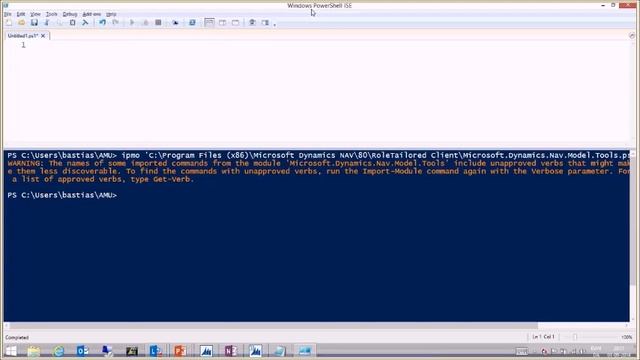The height and width of the screenshot is (360, 640).
Task: Undo last edit with the toolbar arrow
Action: (102, 23)
